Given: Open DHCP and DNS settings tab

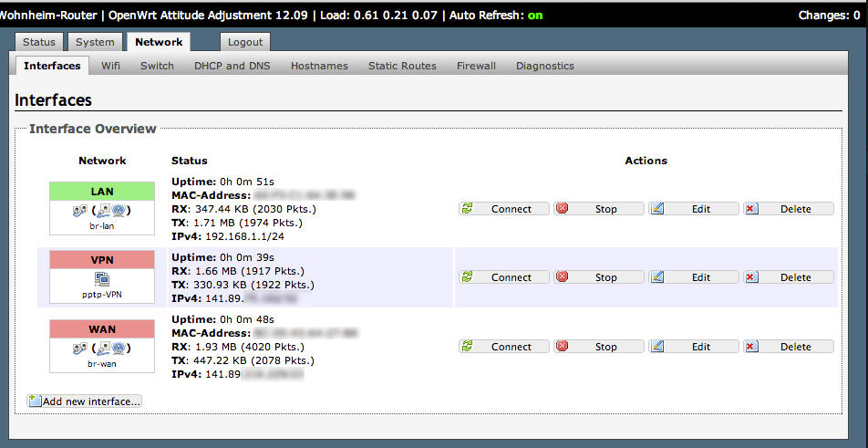Looking at the screenshot, I should [x=232, y=66].
